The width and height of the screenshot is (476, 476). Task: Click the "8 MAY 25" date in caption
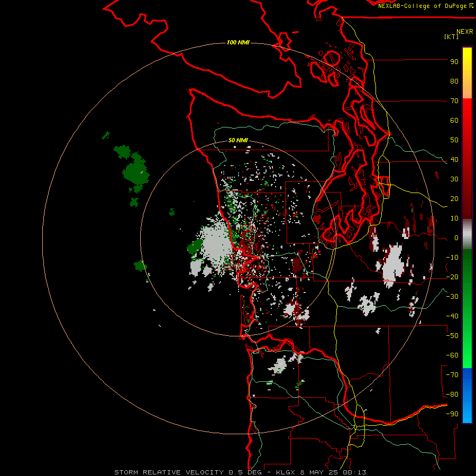(x=319, y=472)
